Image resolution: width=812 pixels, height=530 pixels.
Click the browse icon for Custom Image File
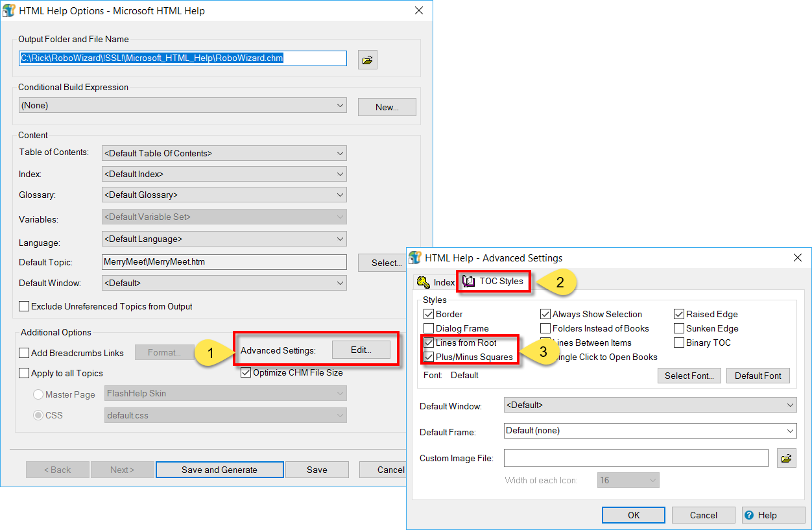click(x=786, y=458)
